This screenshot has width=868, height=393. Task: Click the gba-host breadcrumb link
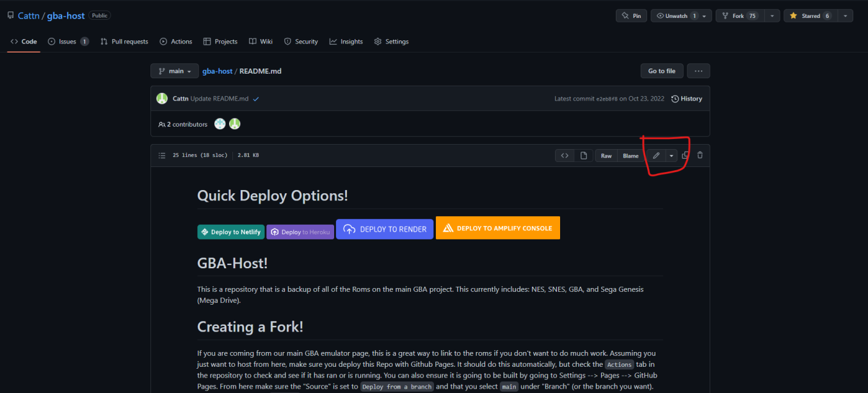pos(217,71)
